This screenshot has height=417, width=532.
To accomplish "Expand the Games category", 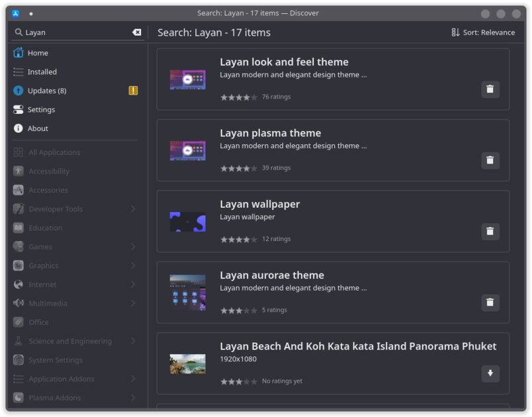I will coord(41,246).
